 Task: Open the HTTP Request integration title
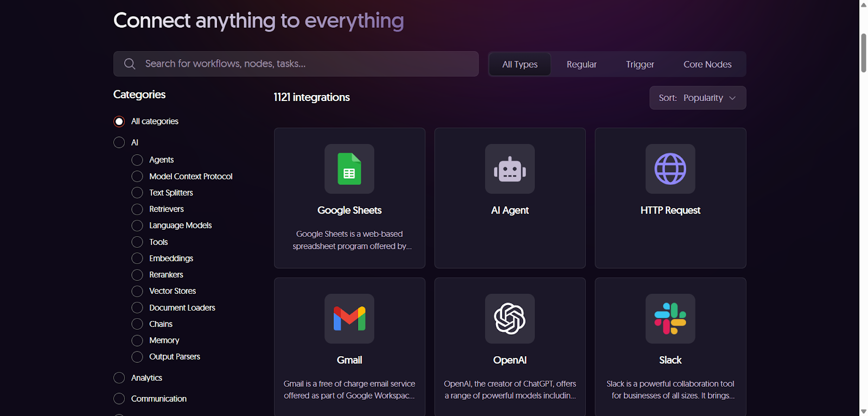[671, 210]
